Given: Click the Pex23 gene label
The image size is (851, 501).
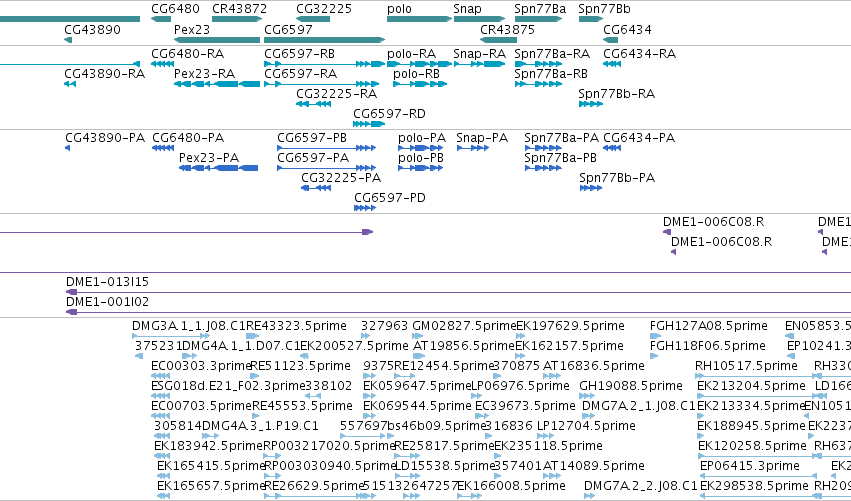Looking at the screenshot, I should click(x=192, y=29).
